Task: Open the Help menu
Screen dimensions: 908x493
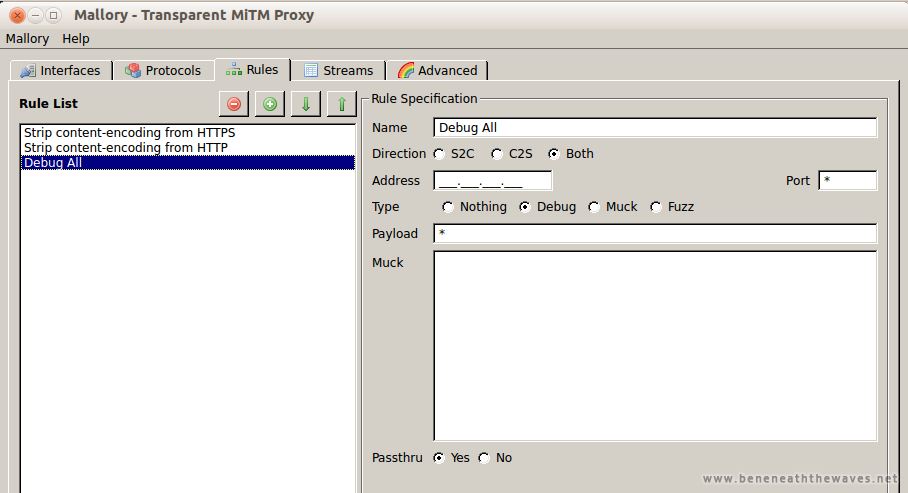Action: pyautogui.click(x=76, y=39)
